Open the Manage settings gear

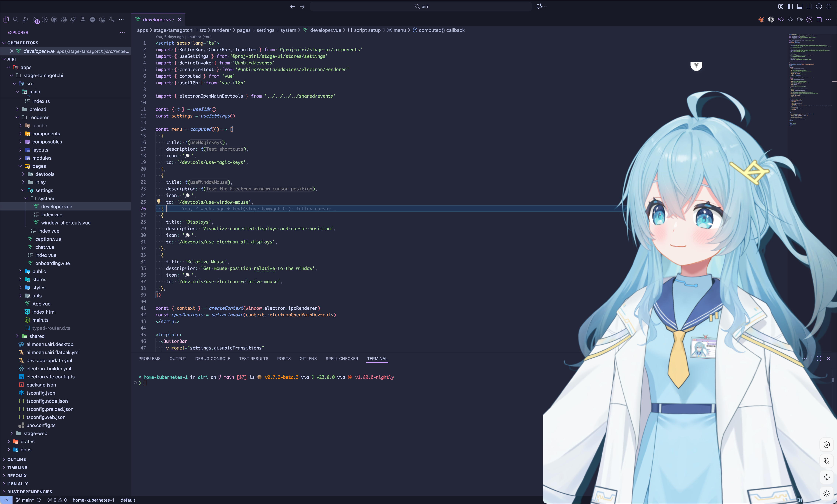829,6
